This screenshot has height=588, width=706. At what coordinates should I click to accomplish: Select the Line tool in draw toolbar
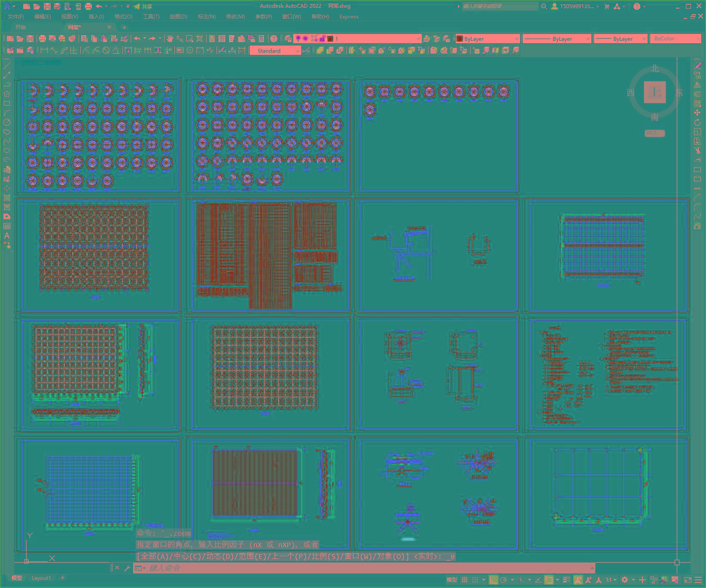tap(7, 66)
